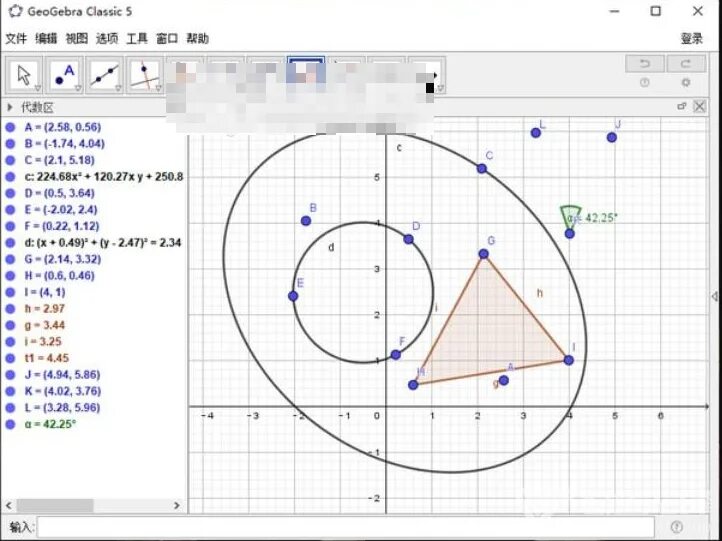The height and width of the screenshot is (541, 722).
Task: Open the 文件 menu
Action: (x=16, y=39)
